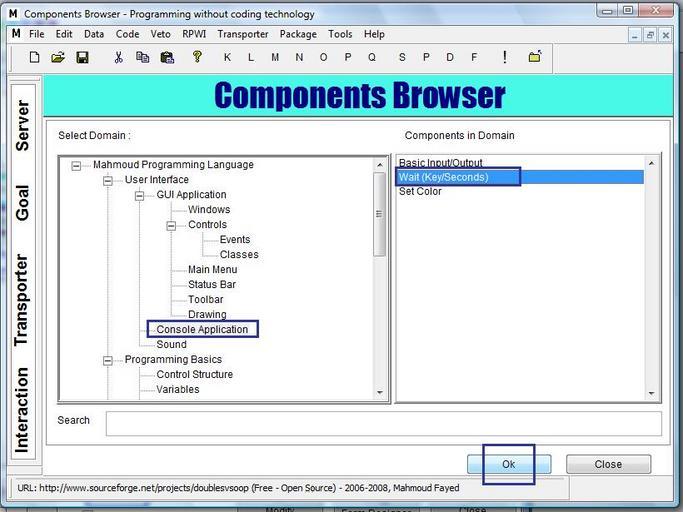Switch to the Goal side tab
The height and width of the screenshot is (512, 683).
pos(22,203)
